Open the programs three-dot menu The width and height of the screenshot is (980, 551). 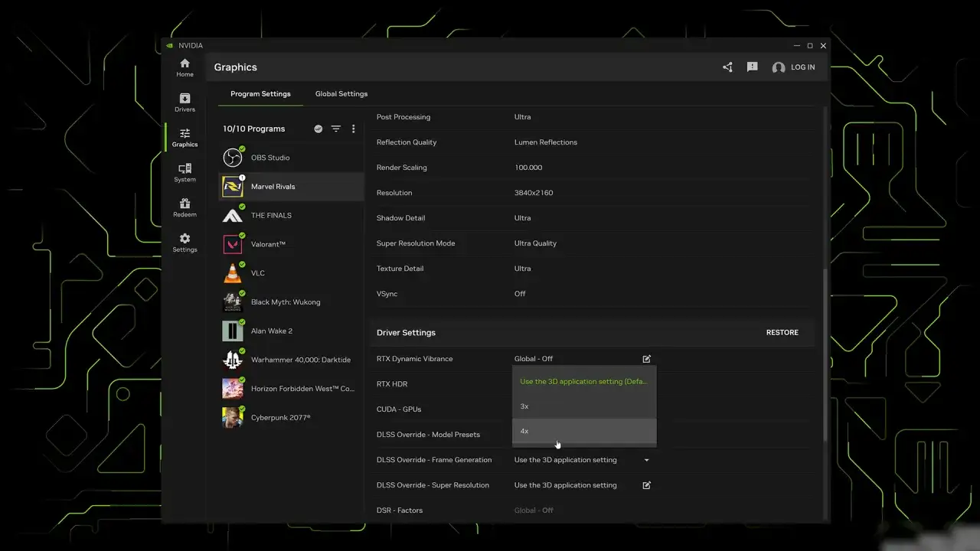[353, 129]
